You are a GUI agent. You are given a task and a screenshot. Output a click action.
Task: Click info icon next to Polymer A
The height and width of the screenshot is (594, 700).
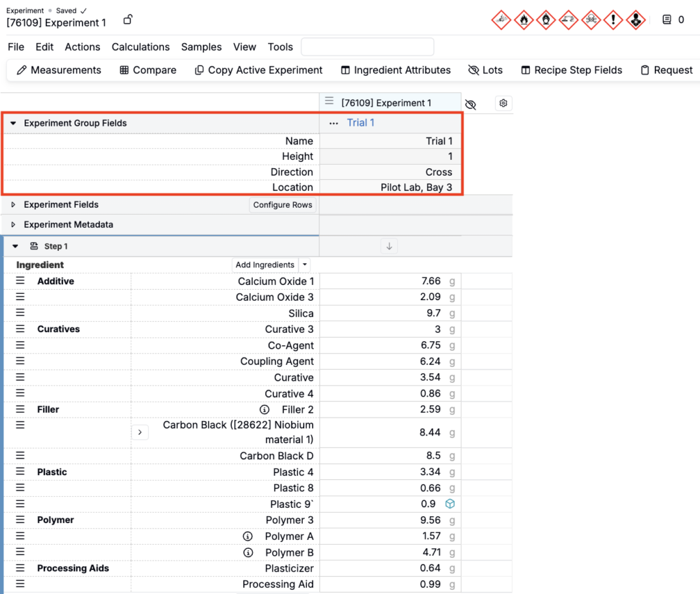point(249,537)
